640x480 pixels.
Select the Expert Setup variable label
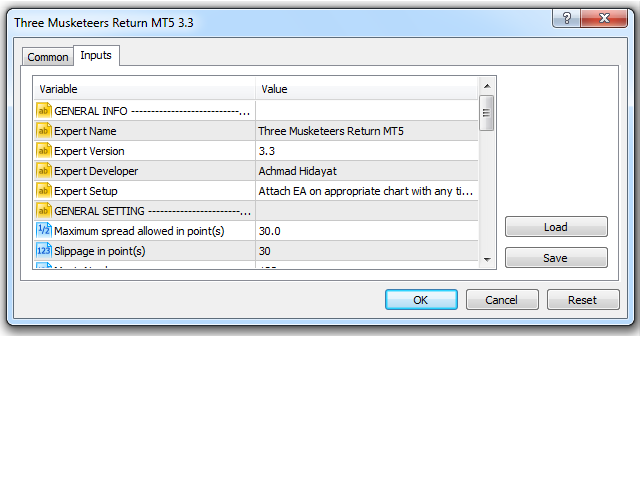[86, 191]
